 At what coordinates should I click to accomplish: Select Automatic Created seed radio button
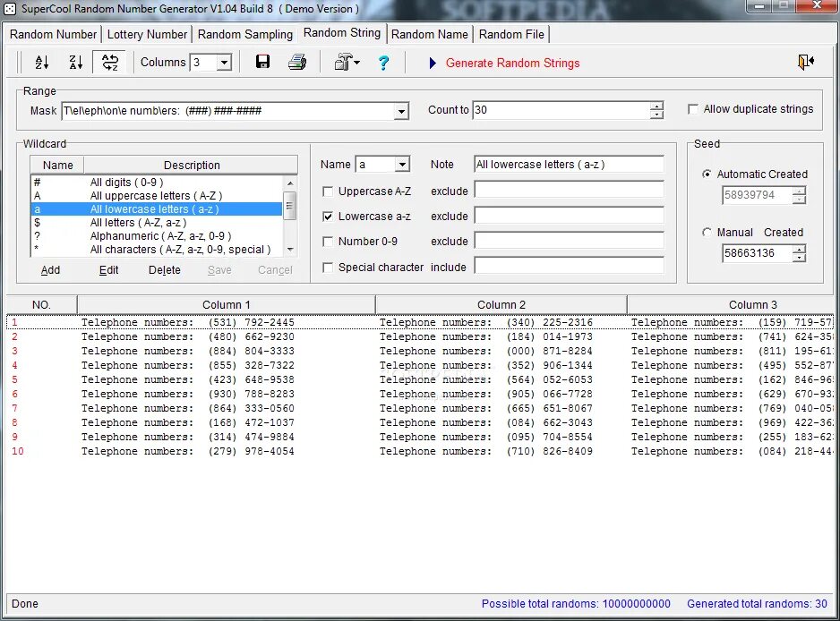pos(707,174)
